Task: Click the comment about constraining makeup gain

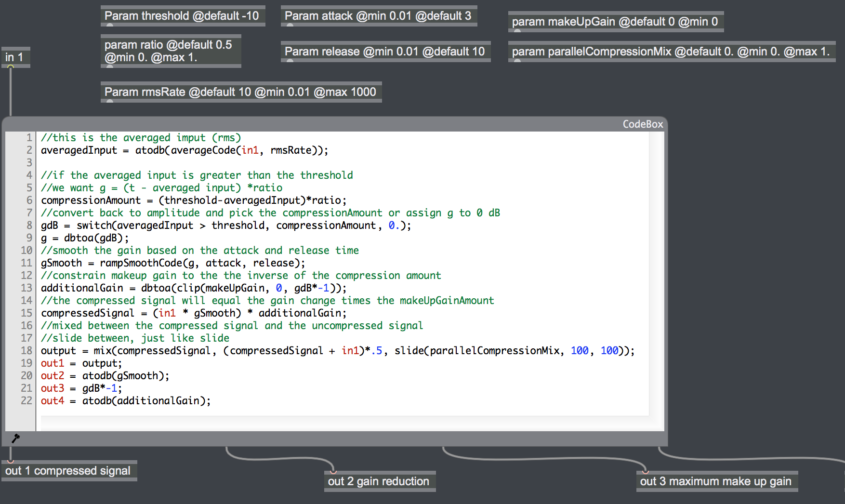Action: (241, 276)
